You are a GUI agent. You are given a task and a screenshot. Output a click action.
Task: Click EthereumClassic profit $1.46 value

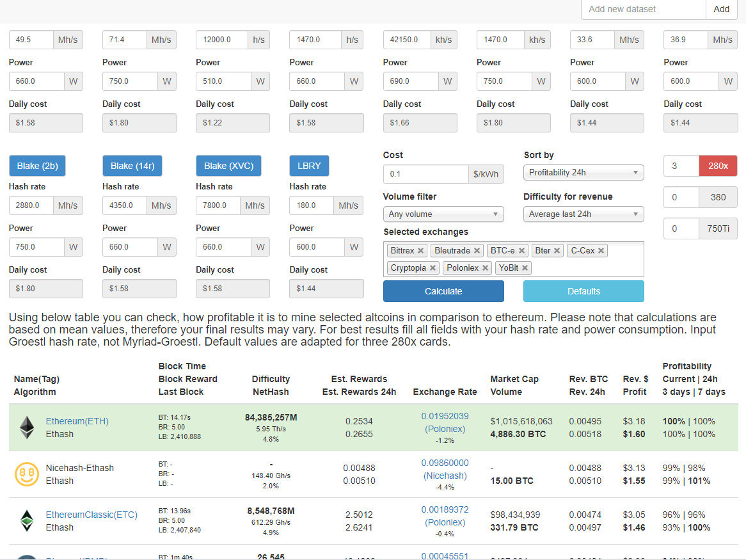point(634,527)
